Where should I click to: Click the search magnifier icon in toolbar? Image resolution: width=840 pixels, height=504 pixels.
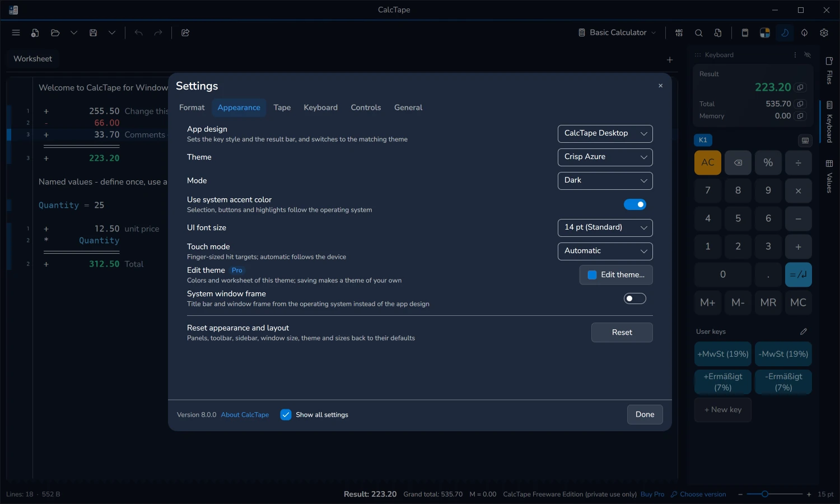point(699,33)
